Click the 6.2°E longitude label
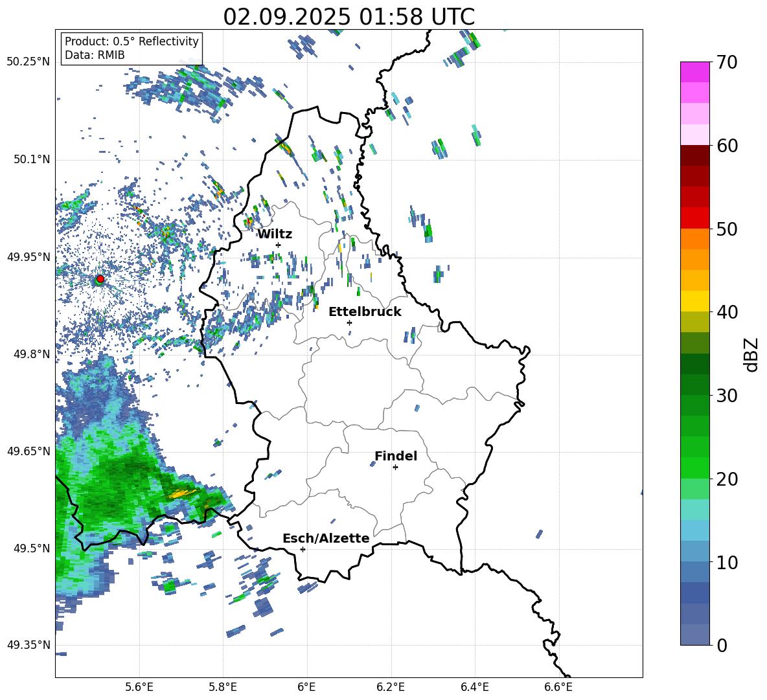The width and height of the screenshot is (767, 700). [x=391, y=687]
